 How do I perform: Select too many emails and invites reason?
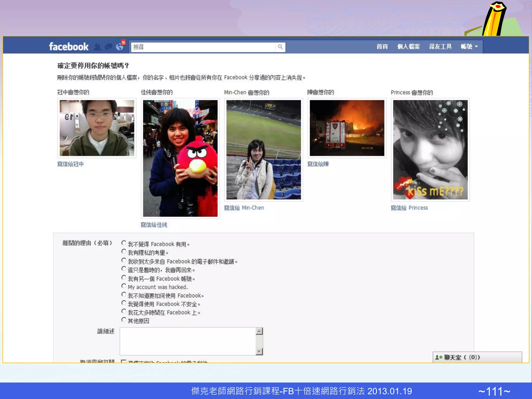[x=124, y=260]
